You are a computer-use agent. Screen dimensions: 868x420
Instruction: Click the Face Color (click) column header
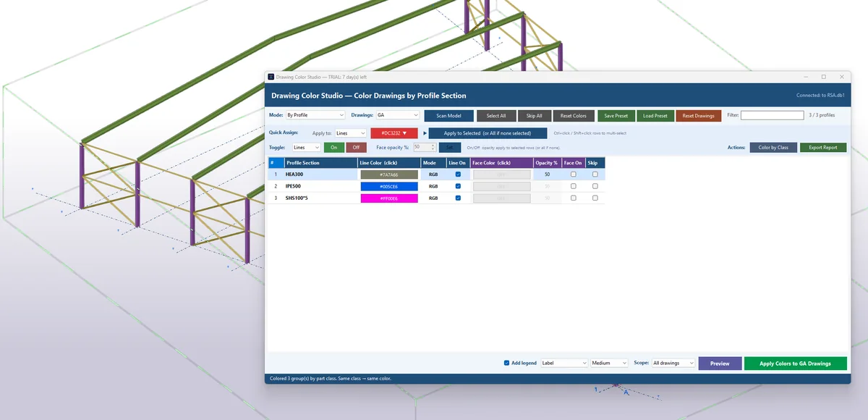pos(502,163)
